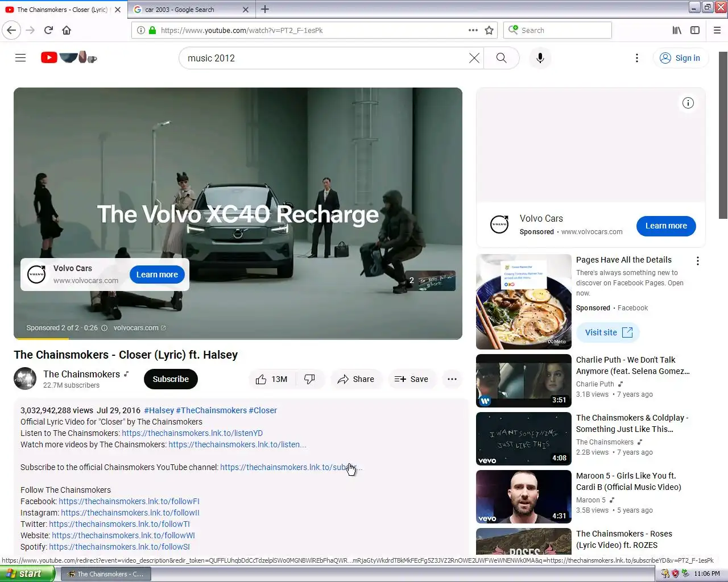Save the video to a playlist
Image resolution: width=728 pixels, height=582 pixels.
coord(412,379)
